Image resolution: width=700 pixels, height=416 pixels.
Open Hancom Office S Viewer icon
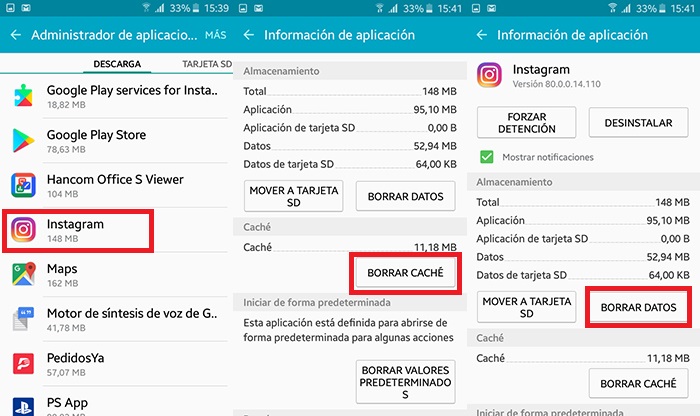23,185
